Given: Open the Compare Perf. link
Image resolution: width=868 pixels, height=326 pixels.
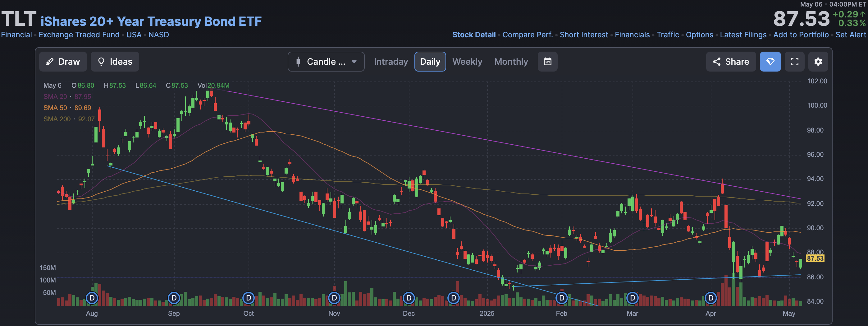Looking at the screenshot, I should point(527,35).
